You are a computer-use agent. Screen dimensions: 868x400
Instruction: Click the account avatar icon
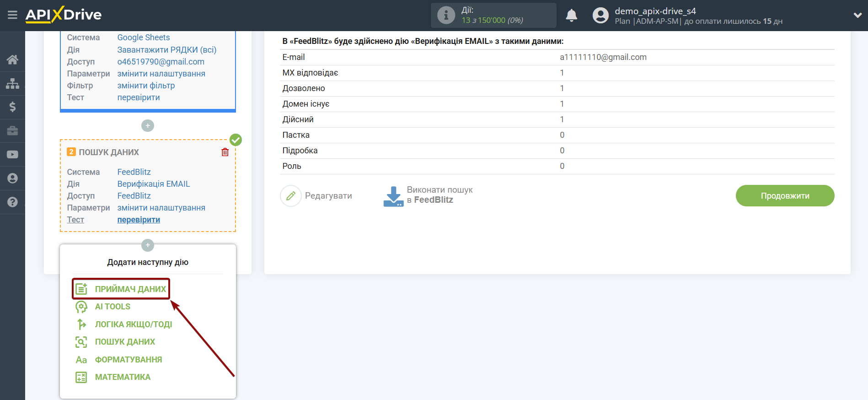pyautogui.click(x=600, y=16)
